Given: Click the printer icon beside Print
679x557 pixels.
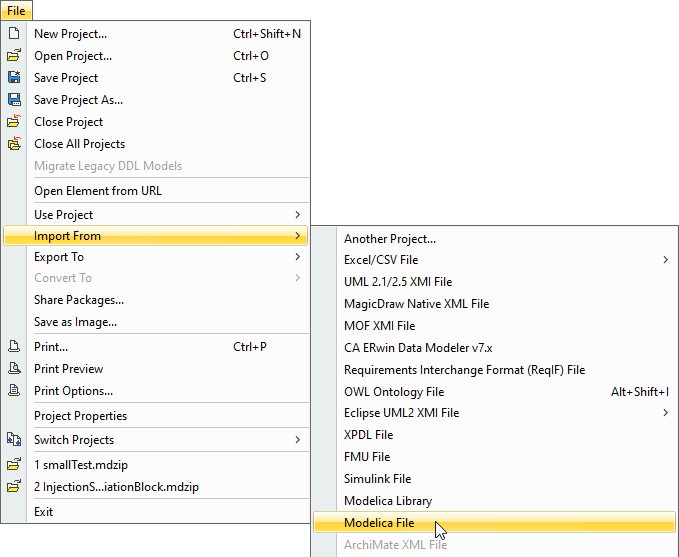Looking at the screenshot, I should 14,347.
